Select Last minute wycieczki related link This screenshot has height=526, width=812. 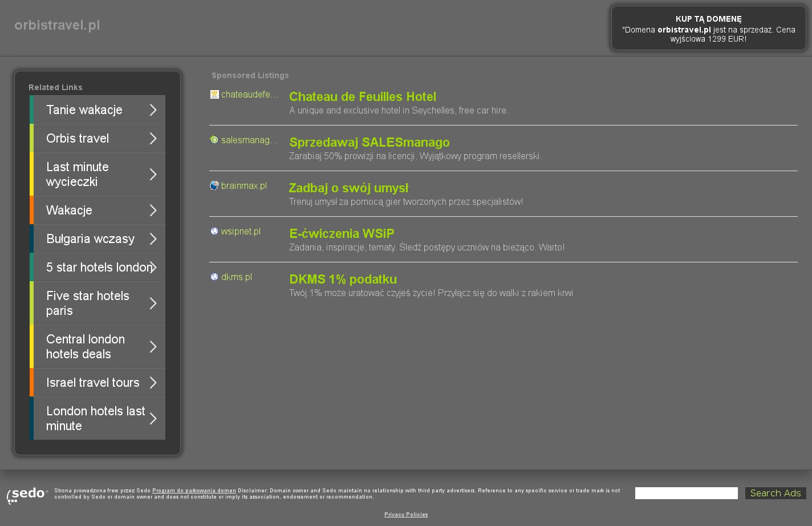[x=78, y=175]
